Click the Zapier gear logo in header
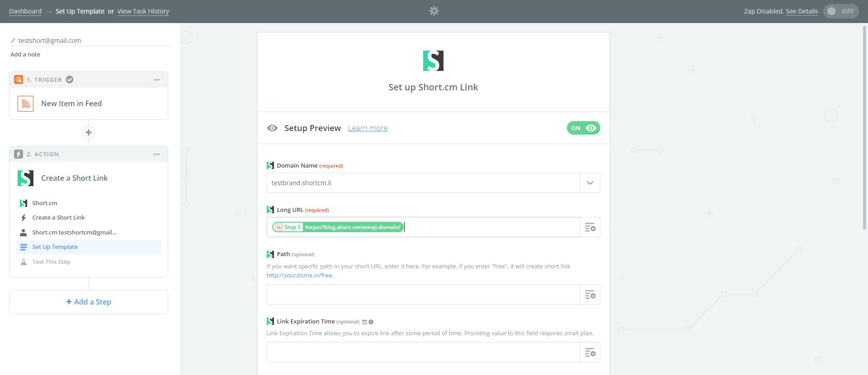This screenshot has width=868, height=375. 434,11
